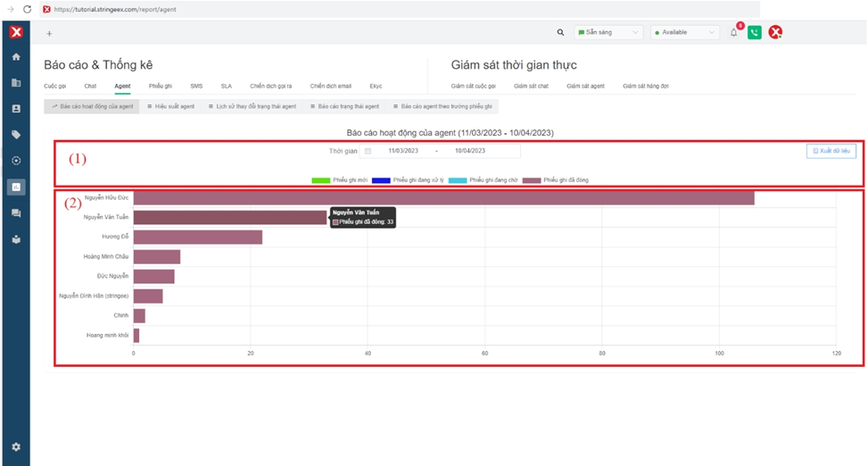868x466 pixels.
Task: Click the tag icon in sidebar
Action: 15,135
